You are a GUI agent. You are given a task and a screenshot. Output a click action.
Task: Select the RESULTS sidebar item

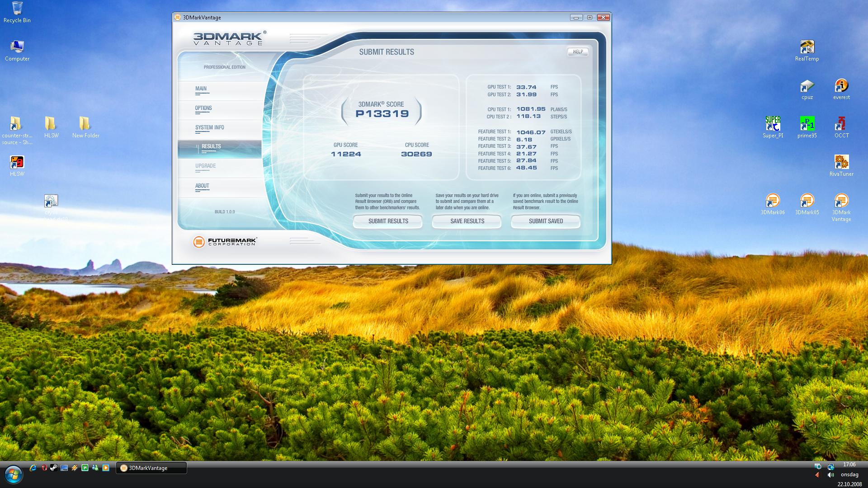click(220, 148)
